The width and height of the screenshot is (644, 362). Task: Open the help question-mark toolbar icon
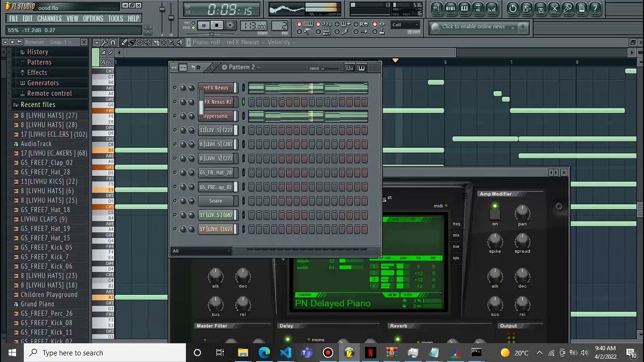tap(595, 9)
